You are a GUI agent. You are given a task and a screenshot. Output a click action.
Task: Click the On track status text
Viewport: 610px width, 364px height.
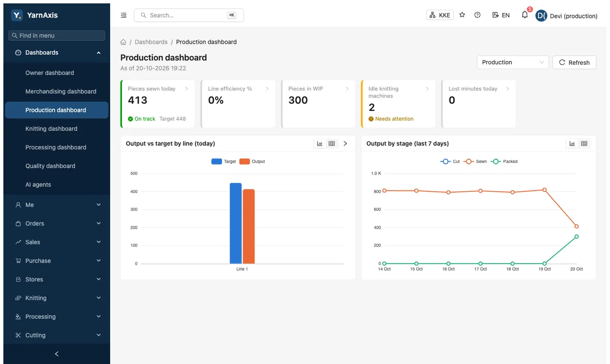point(145,119)
